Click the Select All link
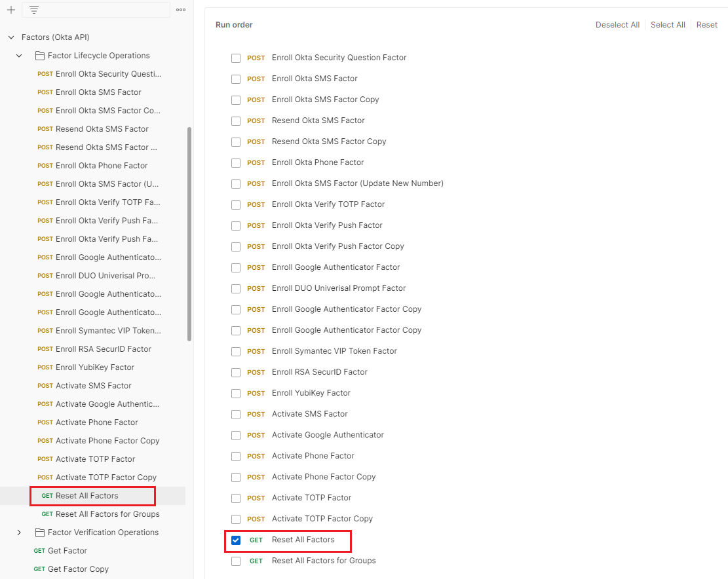This screenshot has width=728, height=579. [668, 25]
